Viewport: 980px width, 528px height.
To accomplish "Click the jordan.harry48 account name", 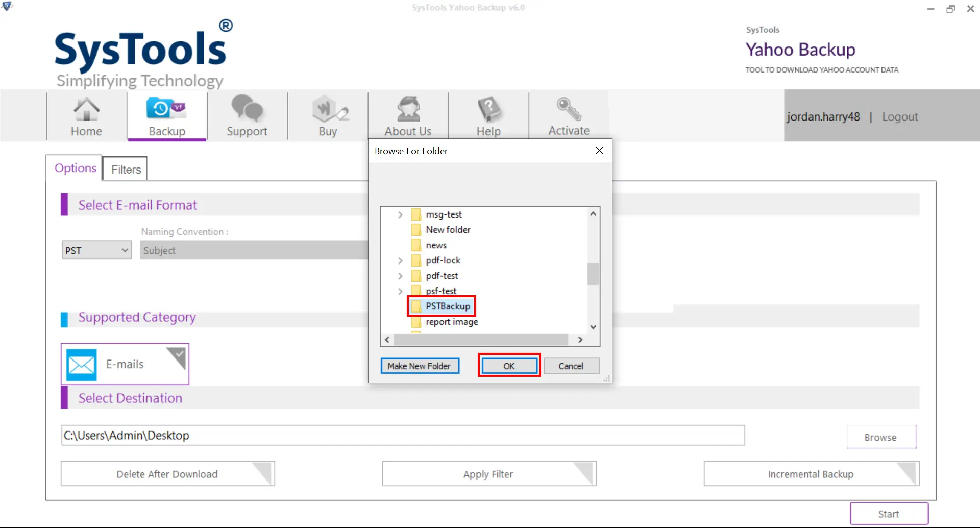I will coord(823,117).
